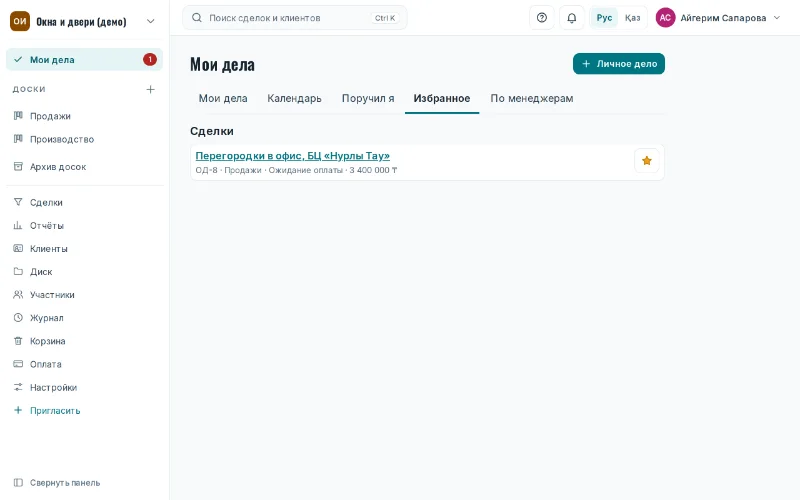Viewport: 800px width, 500px height.
Task: Click the Журнал clock icon
Action: [18, 317]
